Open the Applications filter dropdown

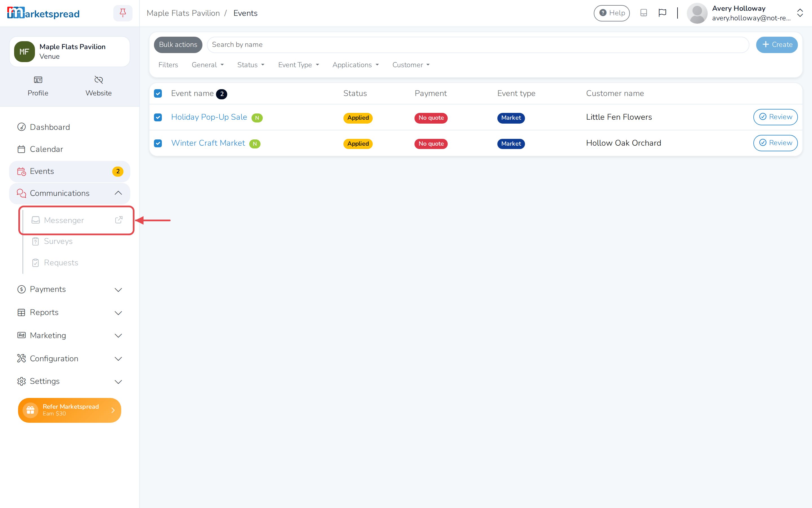point(355,65)
